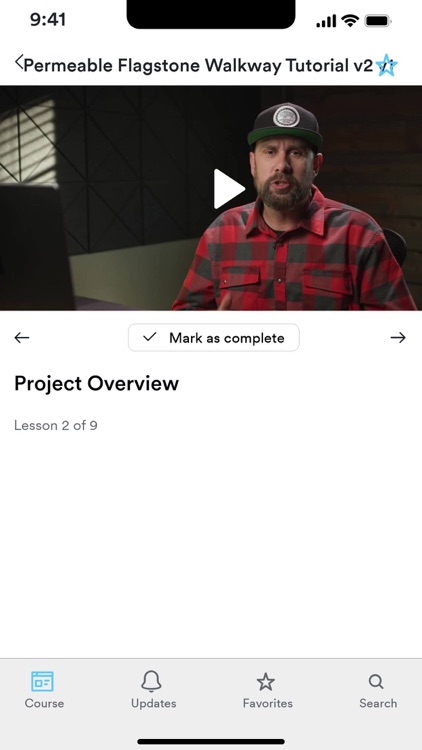Screen dimensions: 422x750
Task: Open the Favorites star icon in tab bar
Action: pyautogui.click(x=266, y=682)
